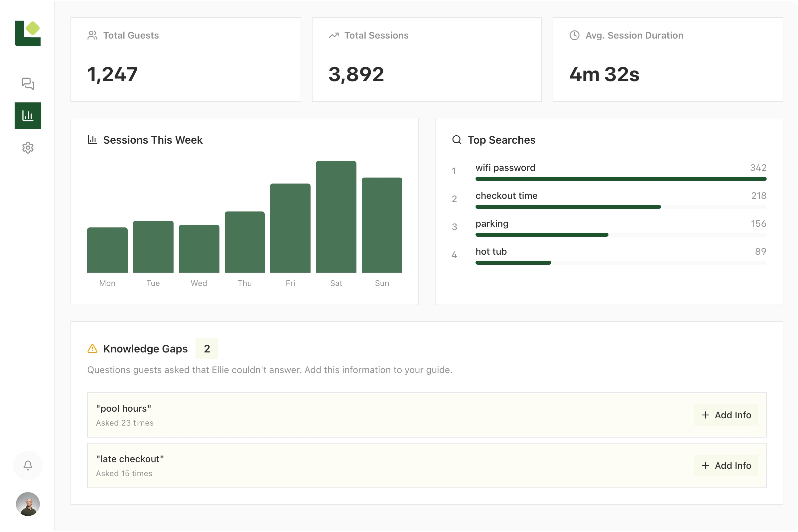This screenshot has width=798, height=532.
Task: Click the green L logo
Action: (x=28, y=33)
